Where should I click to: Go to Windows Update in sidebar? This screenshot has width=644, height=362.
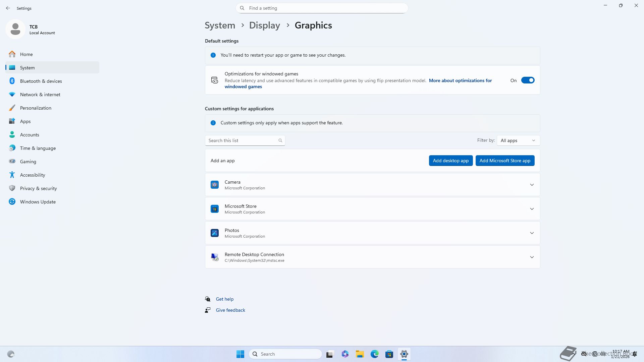38,202
